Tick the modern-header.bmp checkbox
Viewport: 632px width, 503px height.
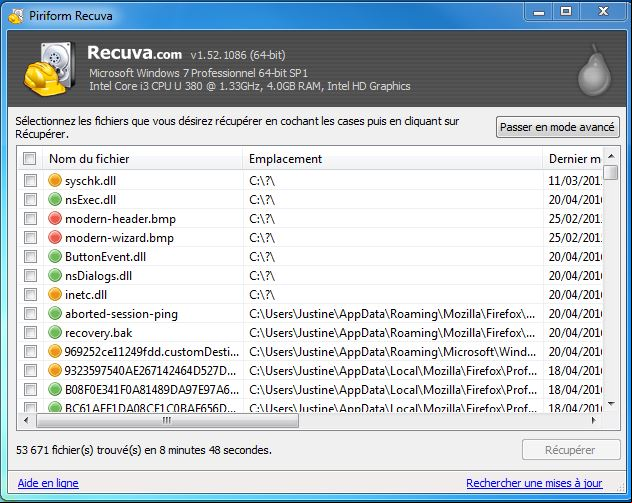click(x=30, y=218)
